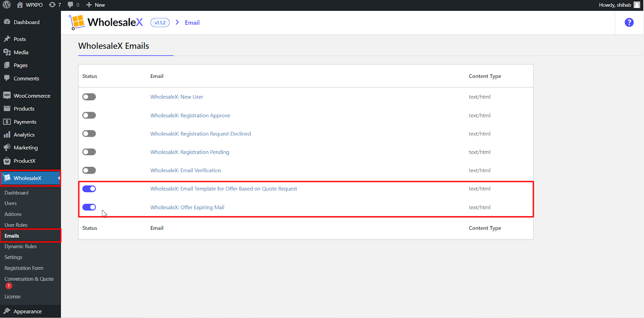Open the comments bubble icon in admin bar
Viewport: 644px width, 318px height.
coord(70,5)
